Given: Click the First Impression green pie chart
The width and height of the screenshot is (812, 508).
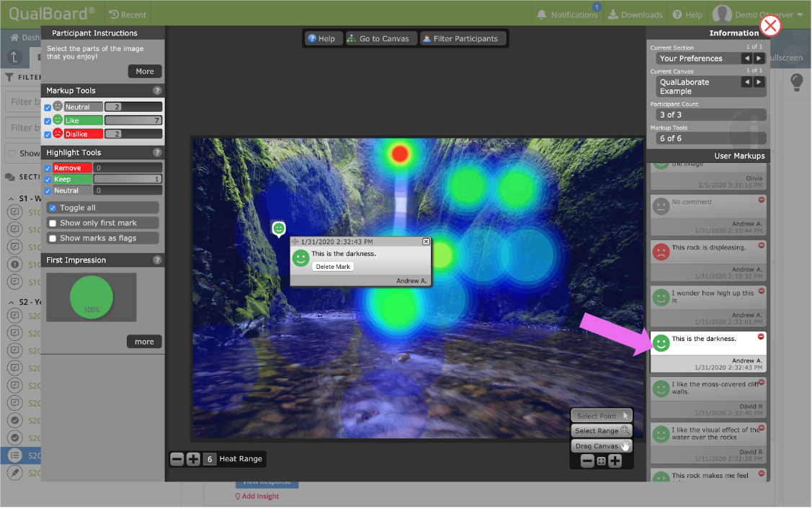Looking at the screenshot, I should [92, 298].
